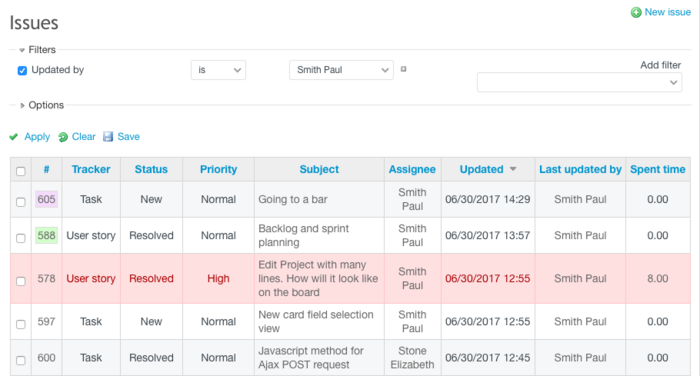Expand the Options section
The width and height of the screenshot is (700, 376).
point(42,105)
